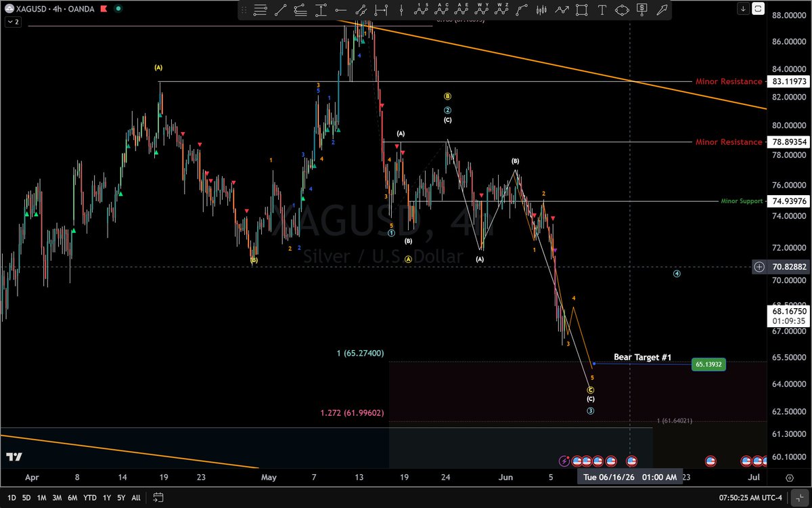Click the down-arrow button beside the price scale

click(744, 9)
